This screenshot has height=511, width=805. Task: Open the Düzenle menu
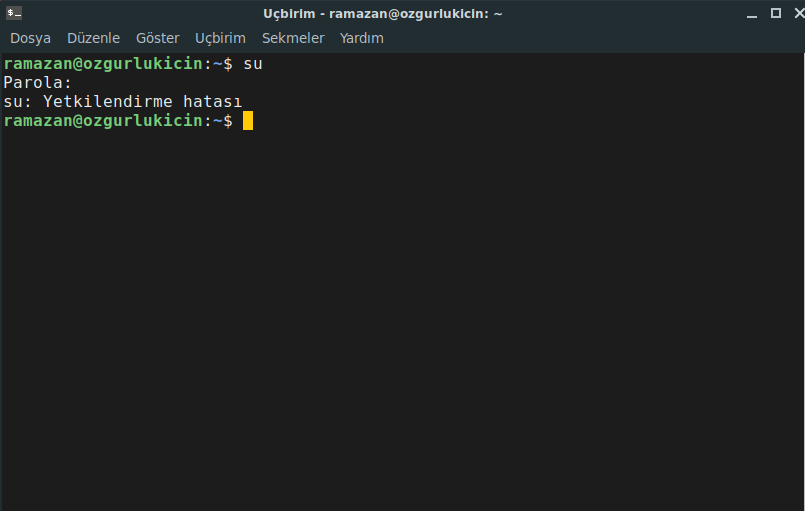[x=93, y=38]
